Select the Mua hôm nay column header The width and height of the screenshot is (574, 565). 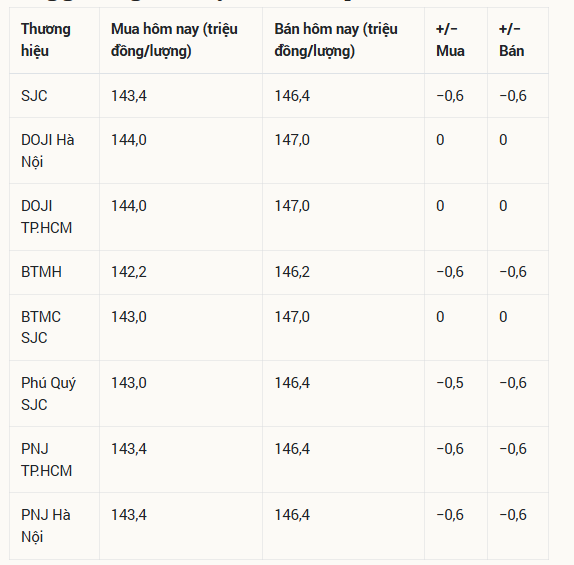pyautogui.click(x=174, y=40)
